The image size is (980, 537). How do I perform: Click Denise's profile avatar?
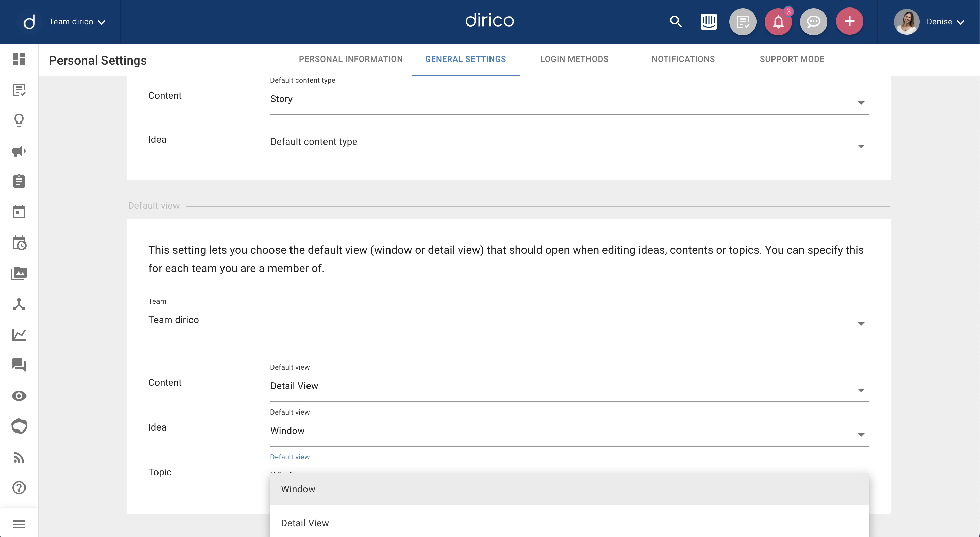[x=907, y=22]
